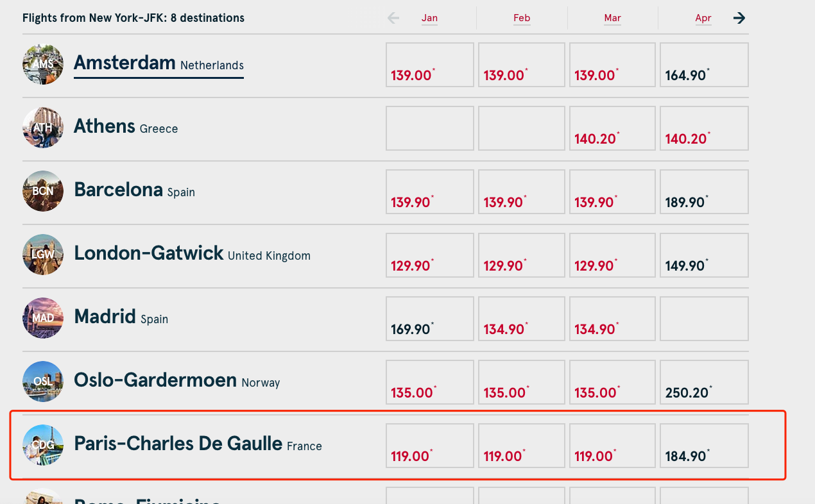
Task: Click the CDG Paris circular airport image
Action: [x=43, y=445]
